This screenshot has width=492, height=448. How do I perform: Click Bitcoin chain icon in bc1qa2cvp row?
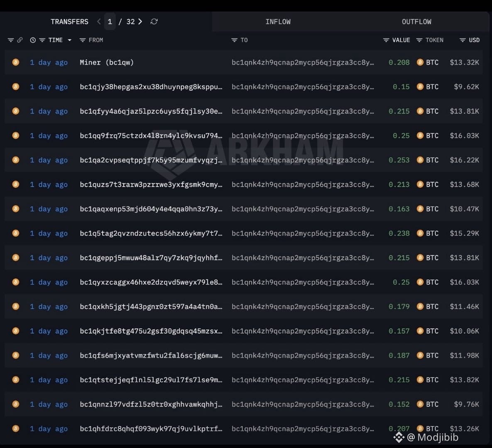16,160
